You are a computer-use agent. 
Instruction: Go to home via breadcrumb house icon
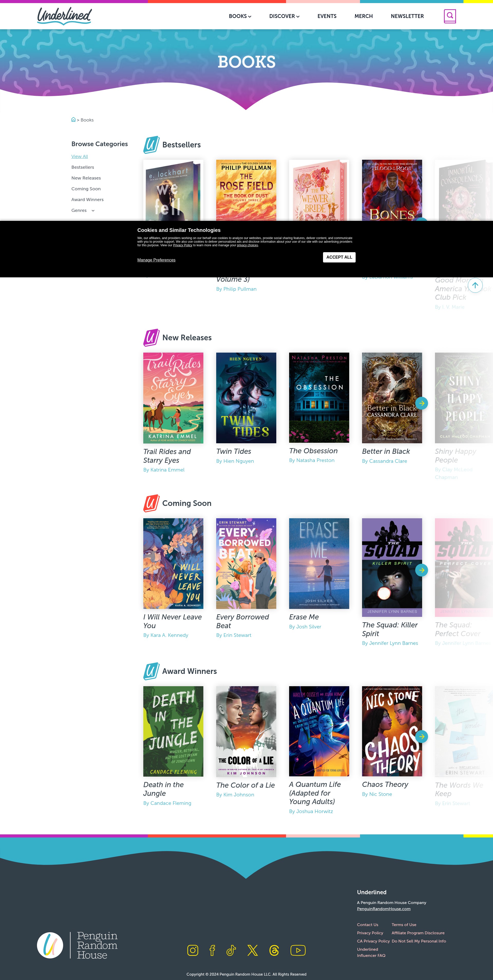click(73, 119)
